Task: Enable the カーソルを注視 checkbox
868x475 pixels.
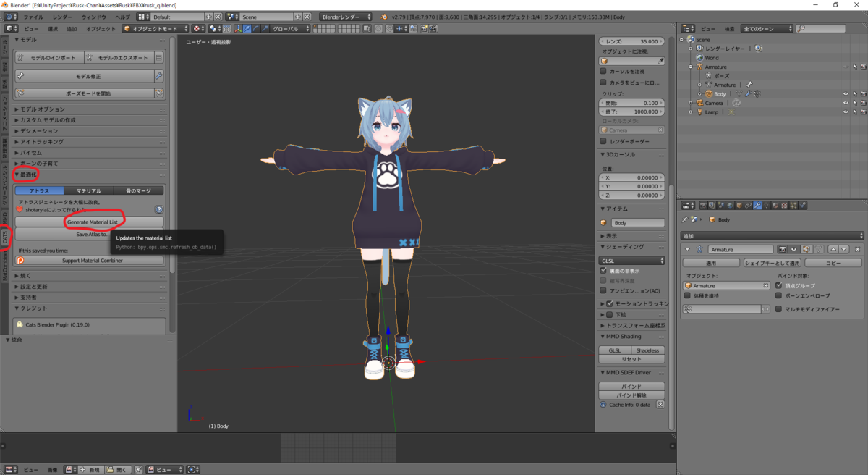Action: (603, 72)
